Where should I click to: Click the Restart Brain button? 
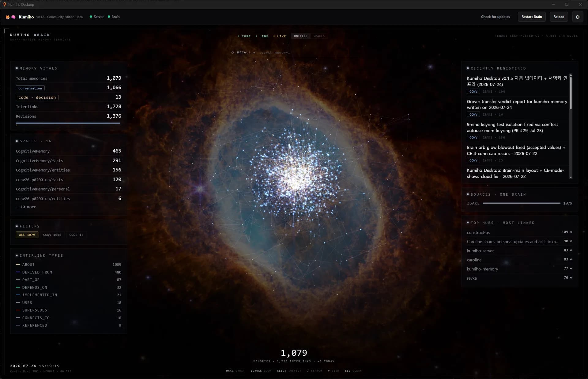pyautogui.click(x=532, y=17)
